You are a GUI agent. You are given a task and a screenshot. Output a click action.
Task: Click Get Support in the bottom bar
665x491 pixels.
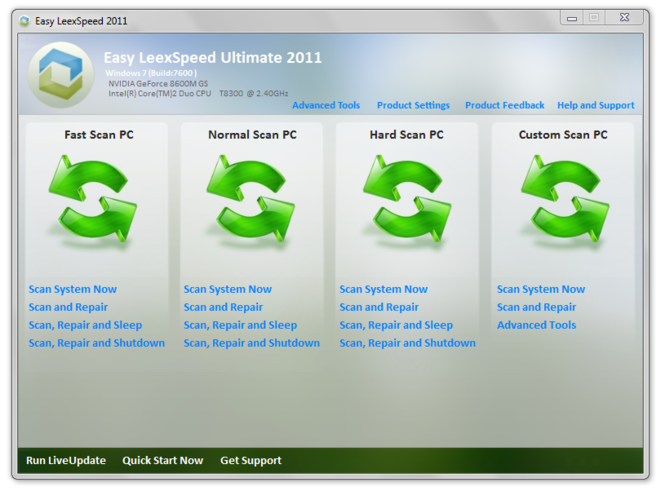point(251,460)
